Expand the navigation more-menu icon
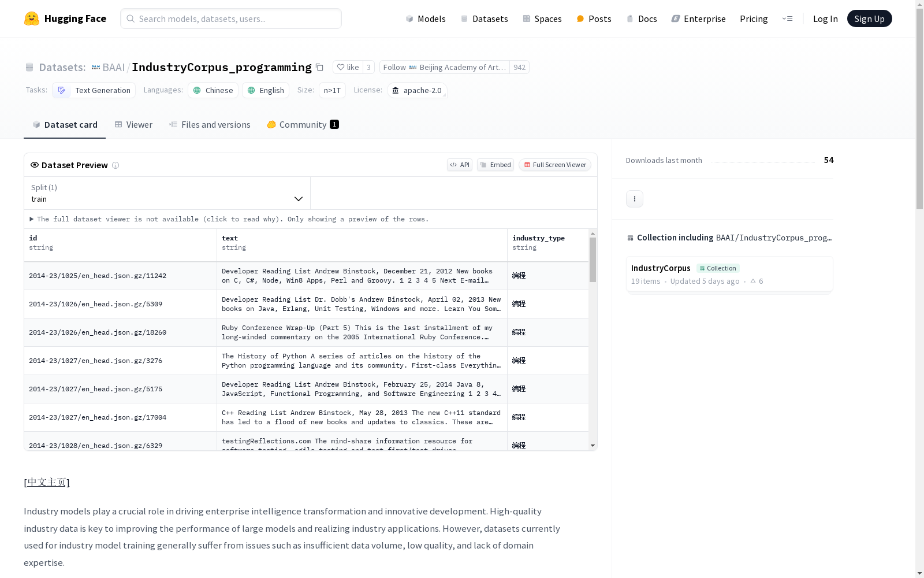The width and height of the screenshot is (924, 578). [787, 18]
